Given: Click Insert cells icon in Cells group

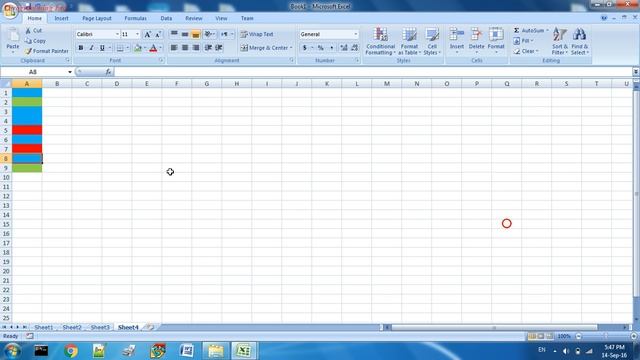Looking at the screenshot, I should 457,35.
